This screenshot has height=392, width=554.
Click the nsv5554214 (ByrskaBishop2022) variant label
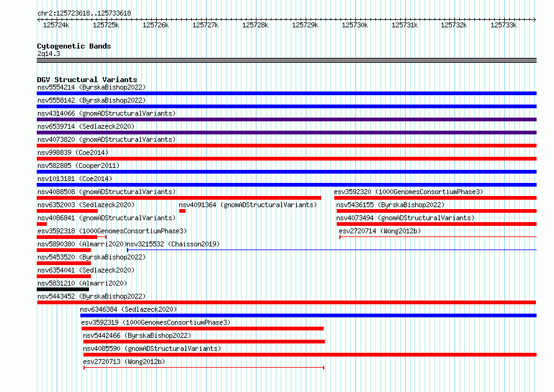[92, 87]
